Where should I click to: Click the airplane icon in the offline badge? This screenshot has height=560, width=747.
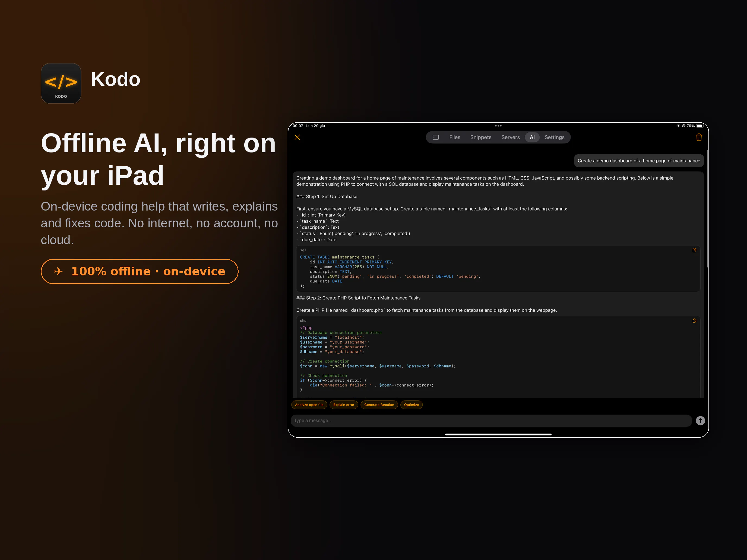coord(58,271)
